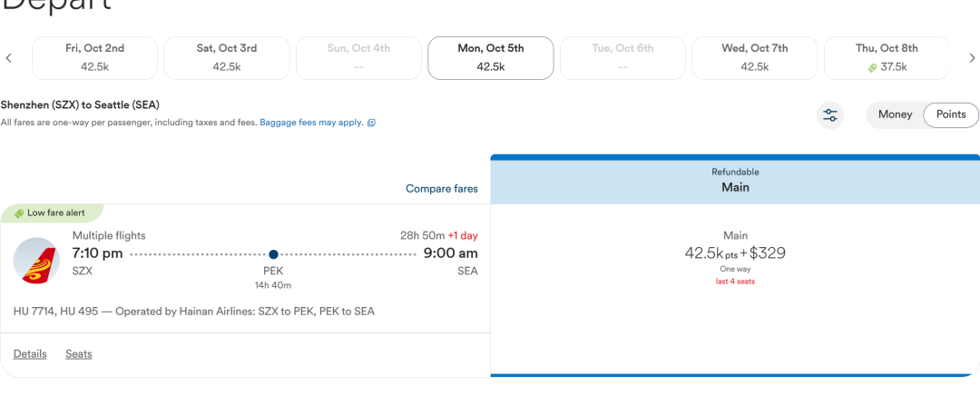980x396 pixels.
Task: Select Fri, Oct 2nd date
Action: pos(94,57)
